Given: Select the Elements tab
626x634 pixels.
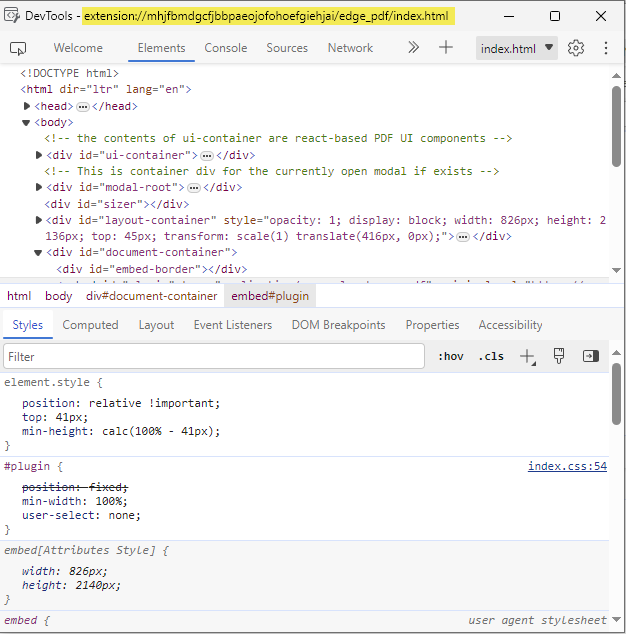Looking at the screenshot, I should tap(161, 48).
